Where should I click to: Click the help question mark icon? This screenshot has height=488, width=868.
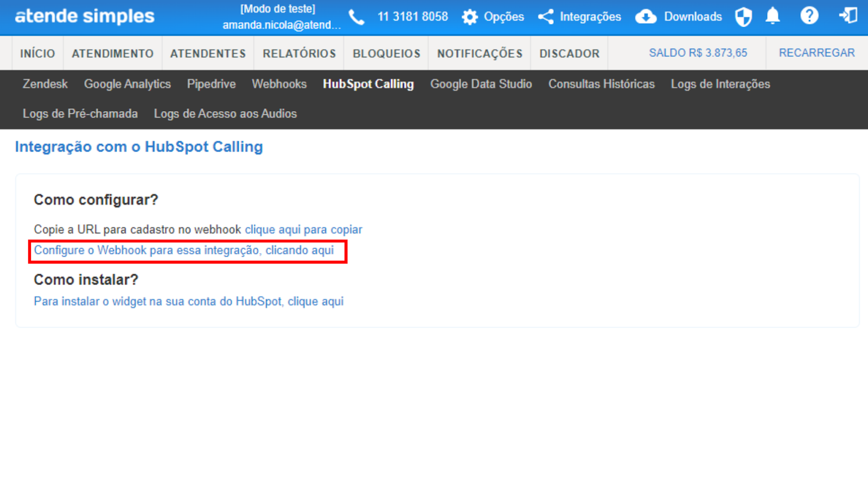coord(809,16)
